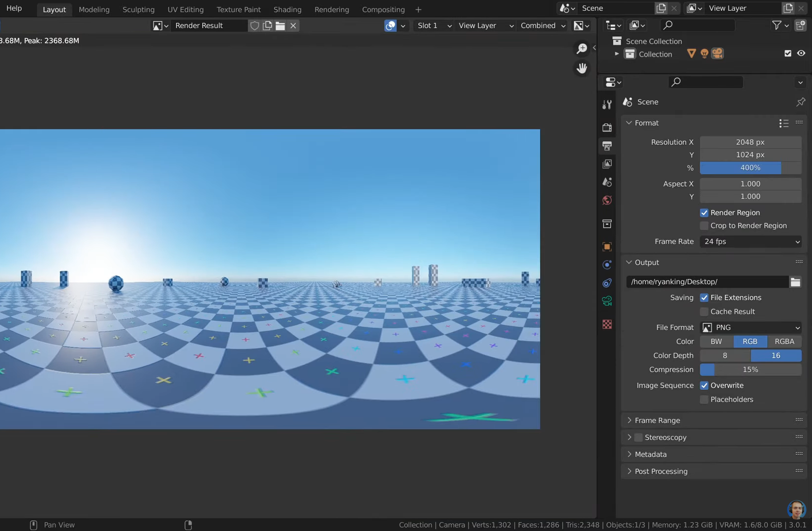Unlink the Render Result image
Screen dimensions: 812x531
point(293,26)
